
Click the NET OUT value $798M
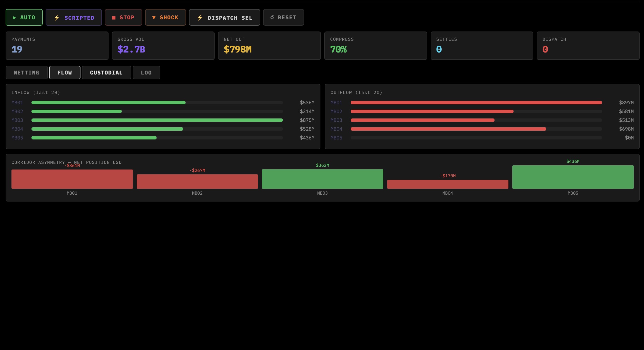(238, 49)
